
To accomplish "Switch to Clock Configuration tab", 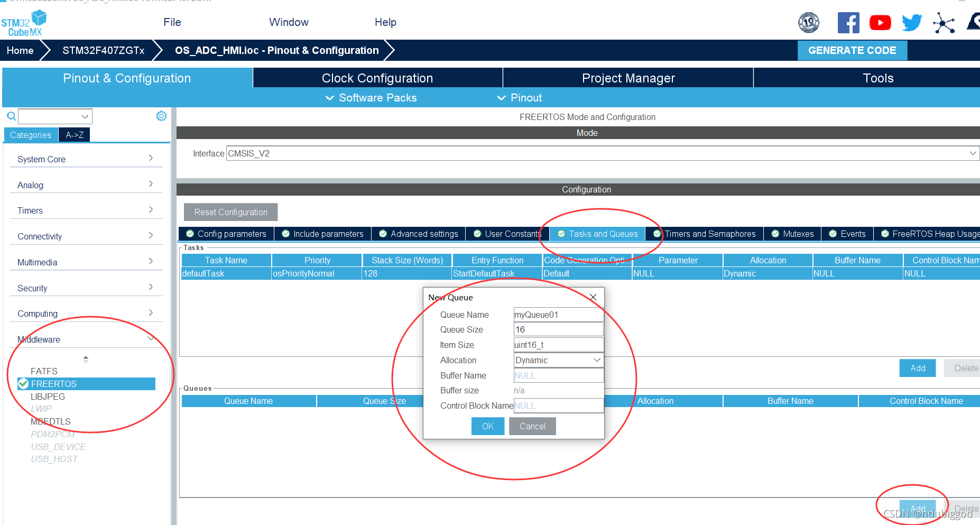I will click(x=377, y=78).
